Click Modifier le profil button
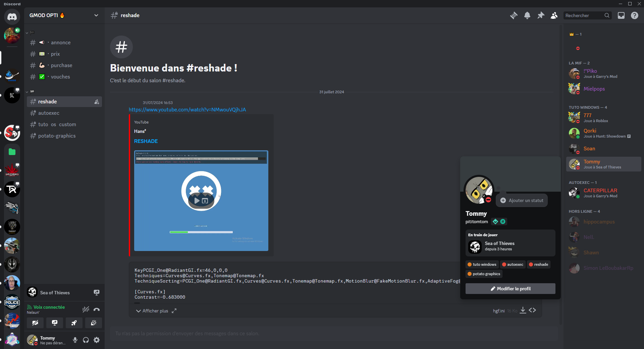The image size is (644, 349). [511, 289]
